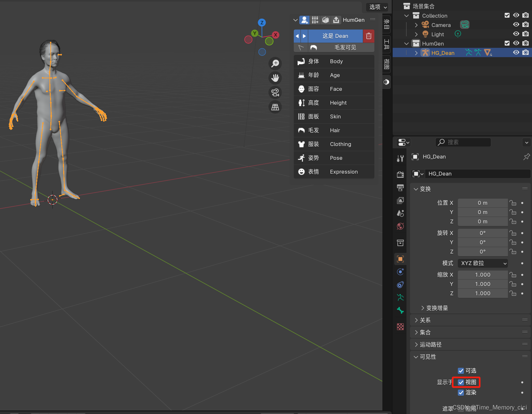Image resolution: width=532 pixels, height=414 pixels.
Task: Open the HumGen content packs box icon
Action: click(x=326, y=20)
